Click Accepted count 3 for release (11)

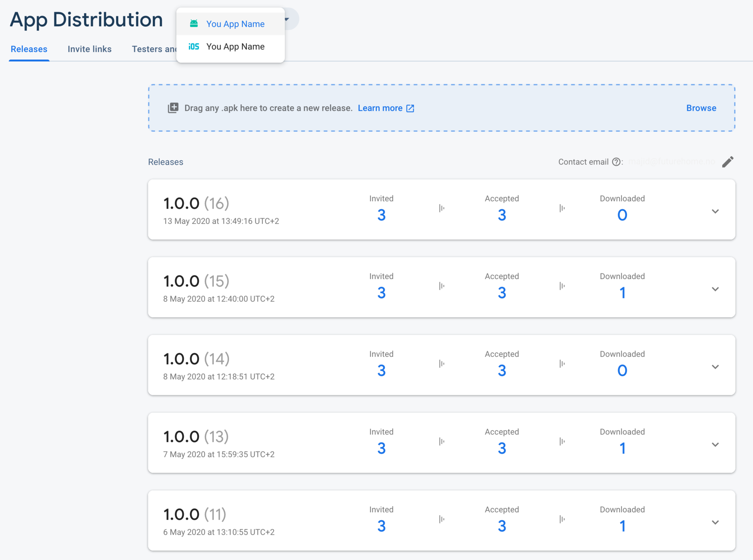click(502, 526)
